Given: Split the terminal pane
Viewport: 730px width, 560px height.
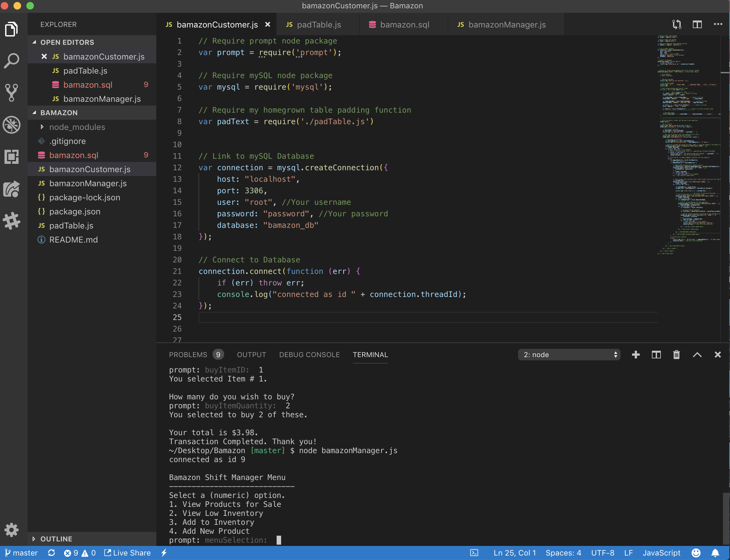Looking at the screenshot, I should [x=656, y=355].
